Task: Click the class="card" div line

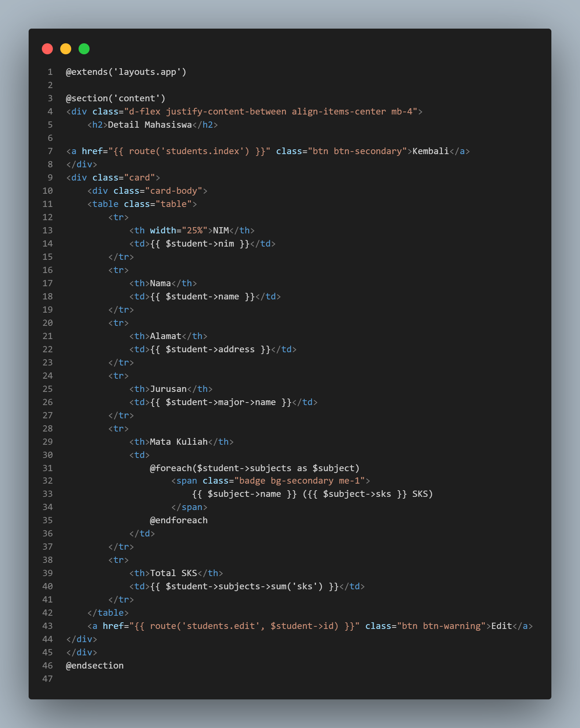Action: pos(113,178)
